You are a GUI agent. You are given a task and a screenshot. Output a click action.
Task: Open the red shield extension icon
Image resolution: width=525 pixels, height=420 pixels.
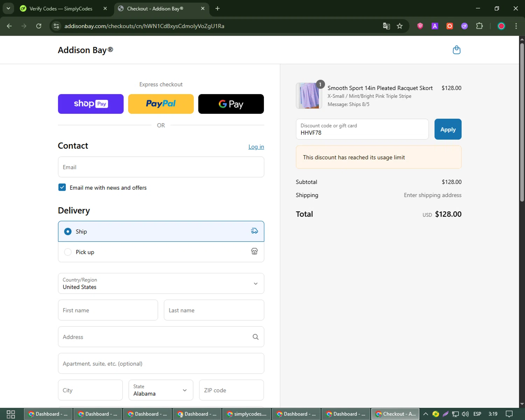click(420, 26)
